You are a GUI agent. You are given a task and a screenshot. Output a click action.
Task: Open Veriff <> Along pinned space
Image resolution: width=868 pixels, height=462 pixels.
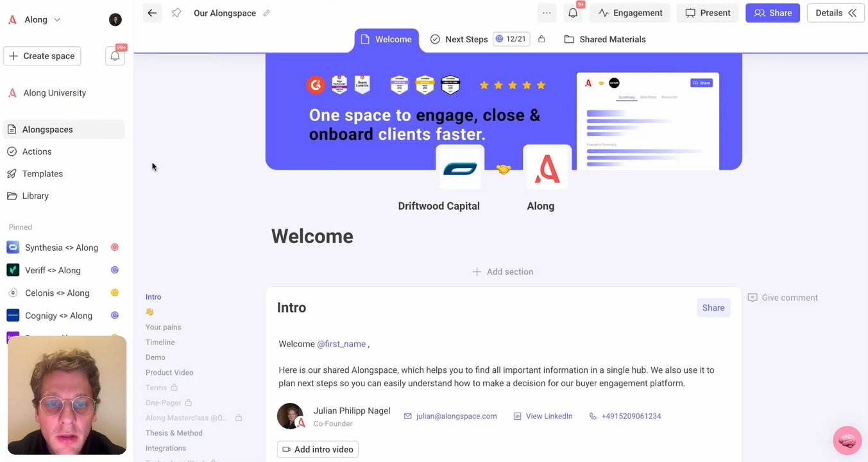[x=53, y=270]
